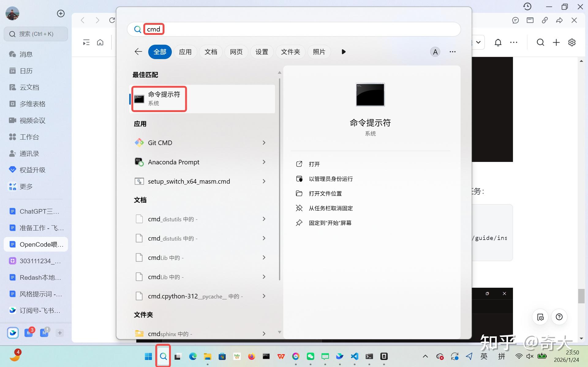
Task: Click 打开文件位置 to open file location
Action: coord(326,193)
